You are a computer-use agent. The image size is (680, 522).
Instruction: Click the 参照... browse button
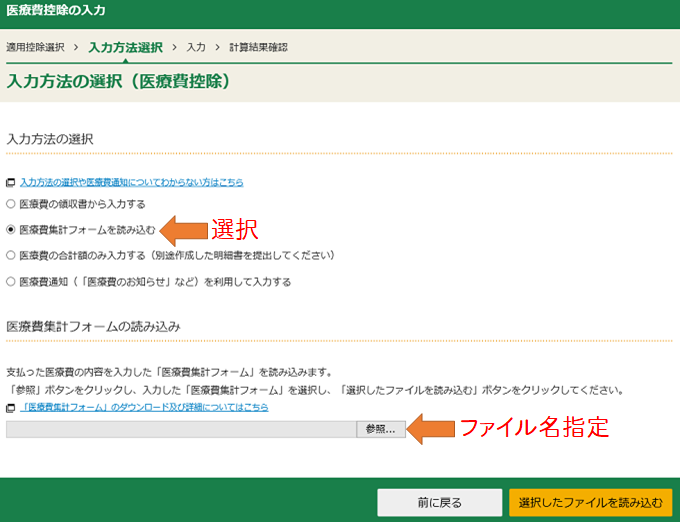[381, 429]
